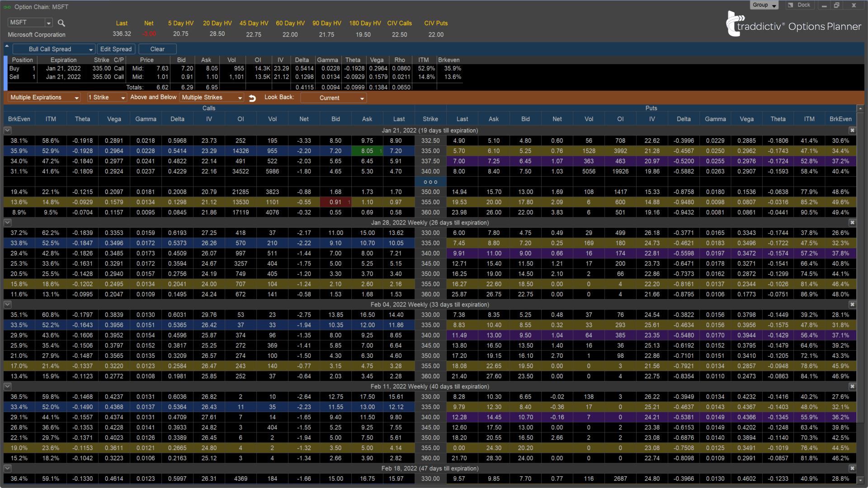Click the Edit Spread button

[x=116, y=49]
